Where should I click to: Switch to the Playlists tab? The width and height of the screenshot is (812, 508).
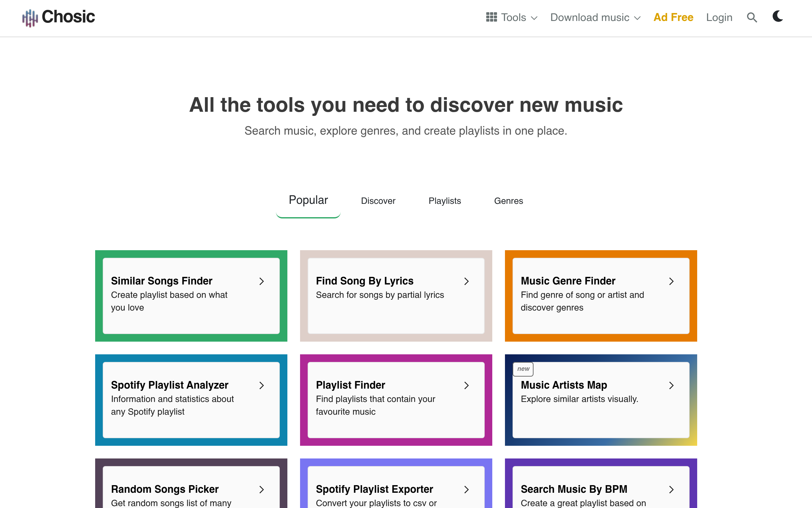[x=445, y=201]
